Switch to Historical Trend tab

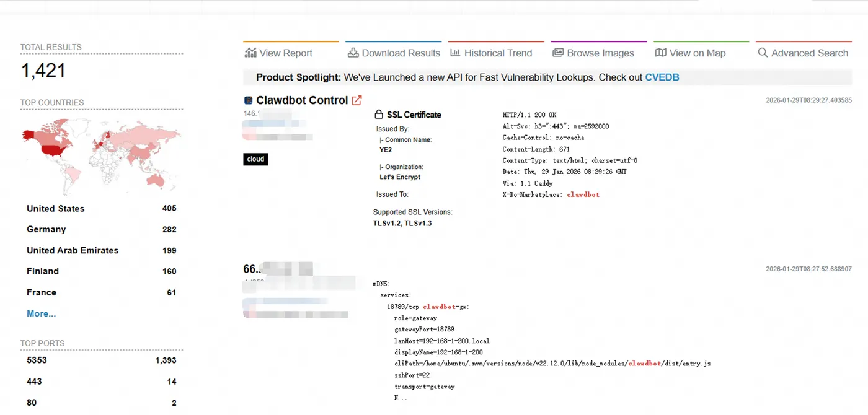[491, 53]
